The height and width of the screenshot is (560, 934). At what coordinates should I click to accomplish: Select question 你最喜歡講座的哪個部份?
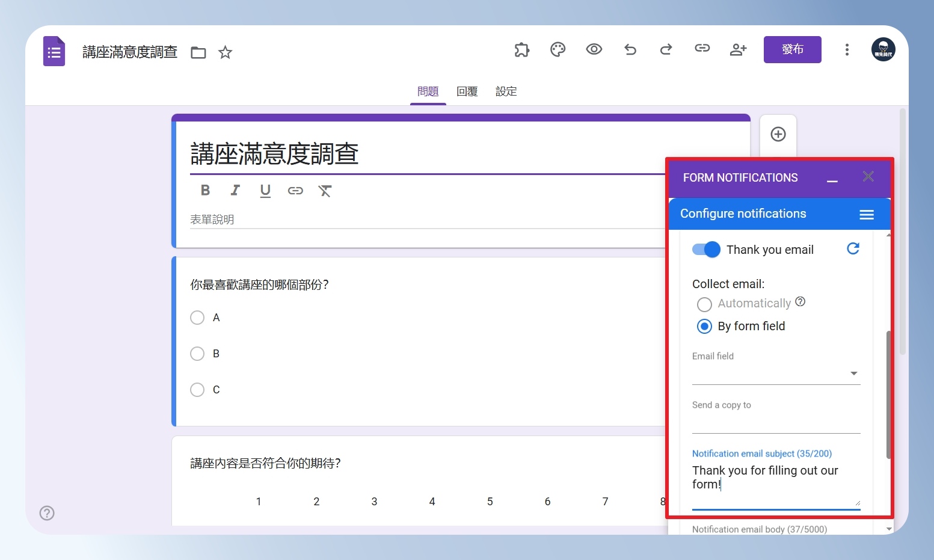tap(260, 285)
